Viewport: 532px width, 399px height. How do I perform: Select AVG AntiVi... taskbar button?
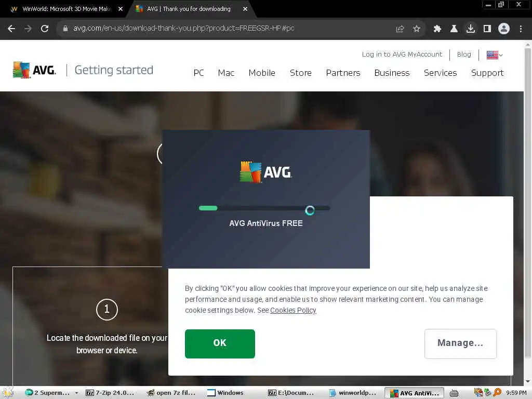click(414, 393)
